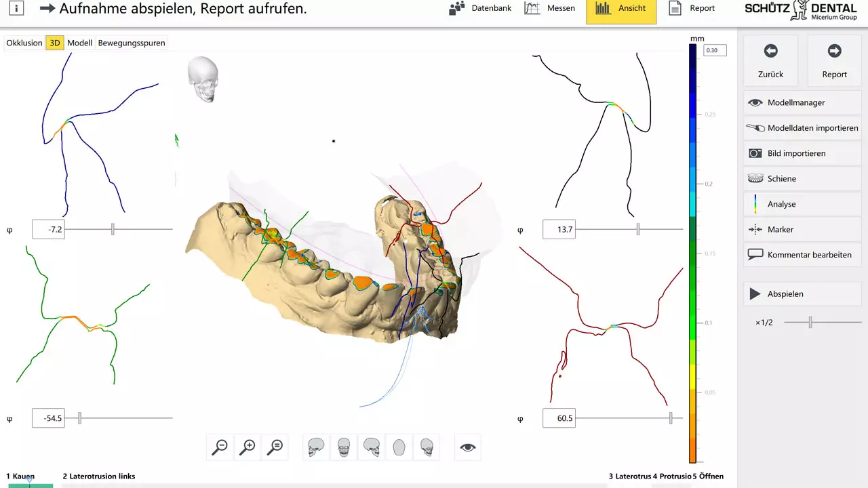
Task: Click the zoom out magnifier icon
Action: coord(220,447)
